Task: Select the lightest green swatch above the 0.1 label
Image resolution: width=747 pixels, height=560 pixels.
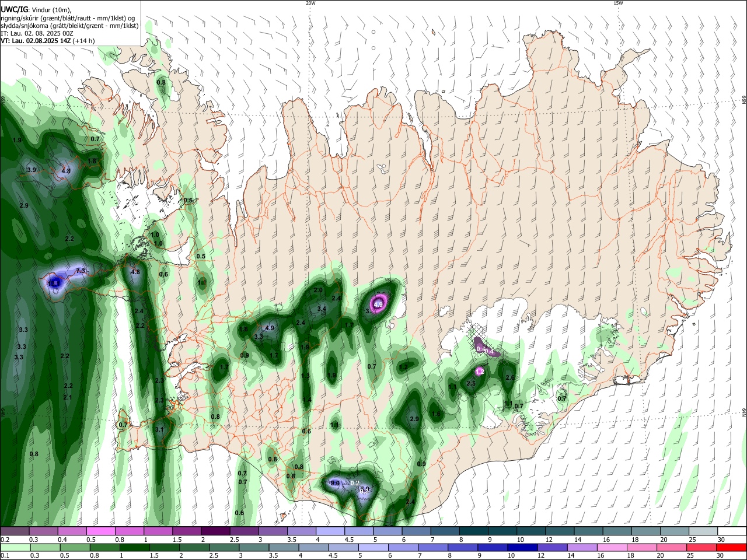Action: point(15,548)
